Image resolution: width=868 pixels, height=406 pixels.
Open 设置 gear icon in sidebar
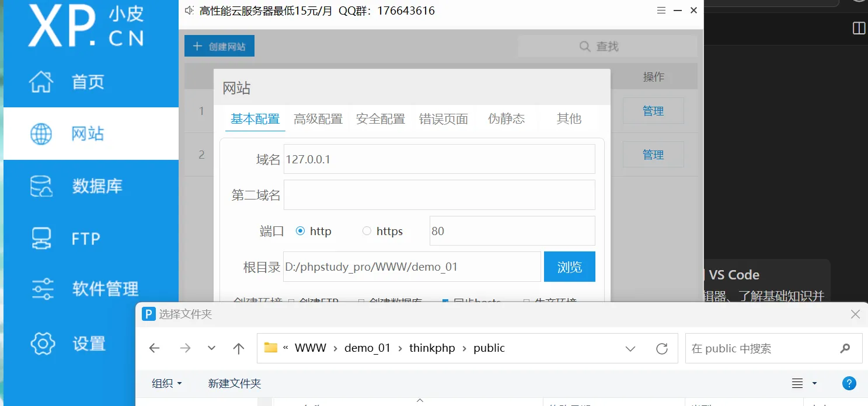tap(42, 344)
